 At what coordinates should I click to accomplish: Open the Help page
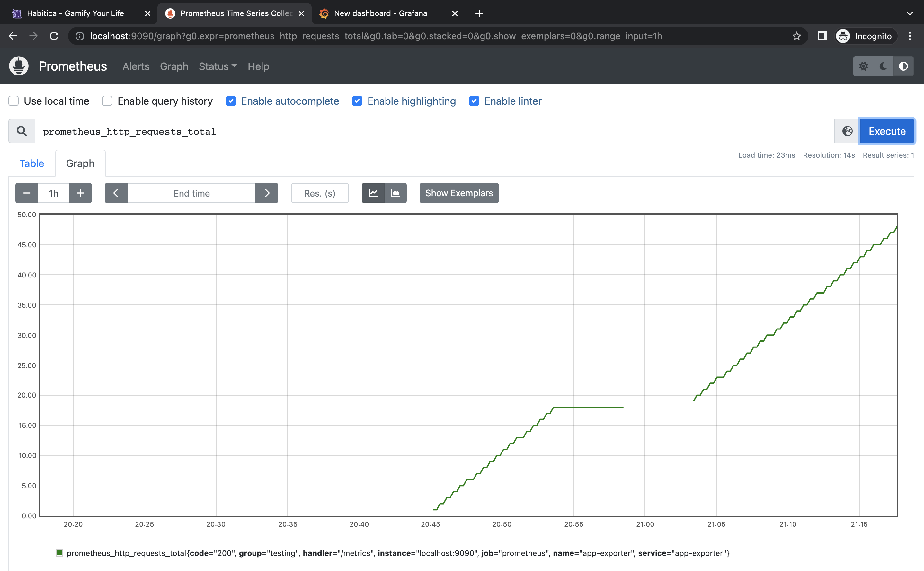[x=258, y=66]
